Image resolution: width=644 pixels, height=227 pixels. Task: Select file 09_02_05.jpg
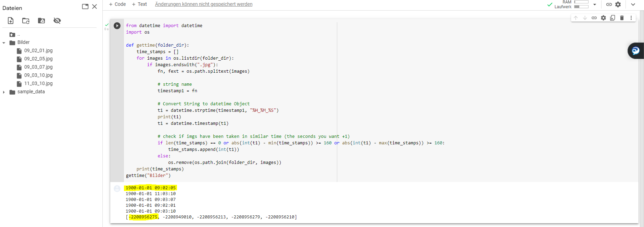[x=38, y=59]
